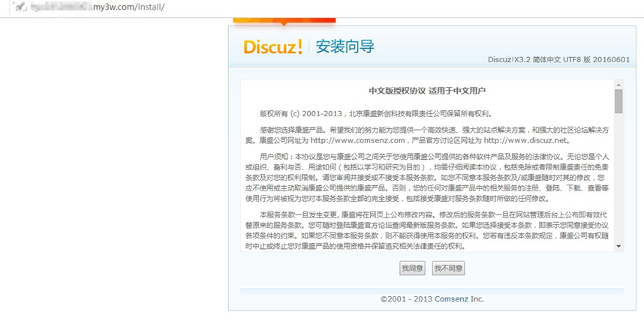The width and height of the screenshot is (644, 330).
Task: Click the version text Discuz!X3.2 简体中文 UTF8 版 20160601
Action: click(558, 59)
